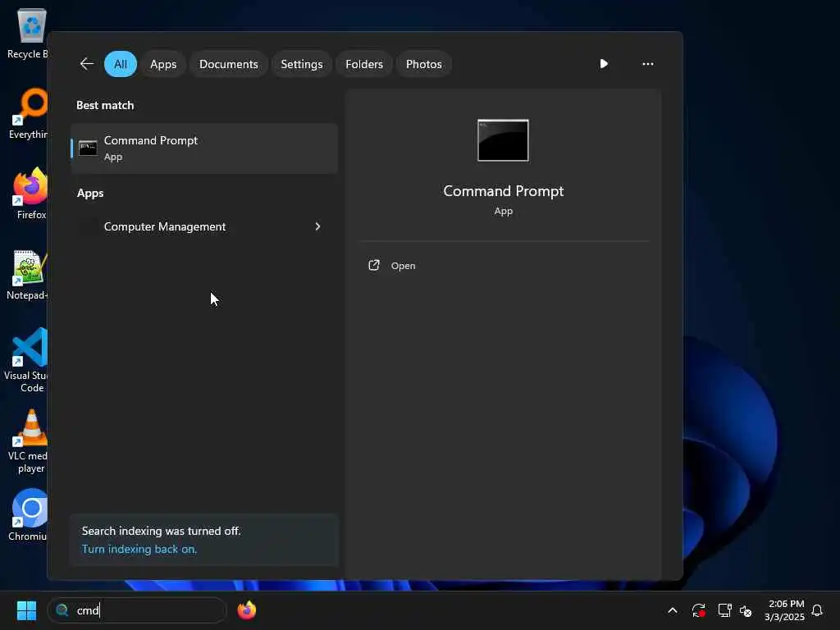Select the VLC media player desktop shortcut
840x630 pixels.
28,442
